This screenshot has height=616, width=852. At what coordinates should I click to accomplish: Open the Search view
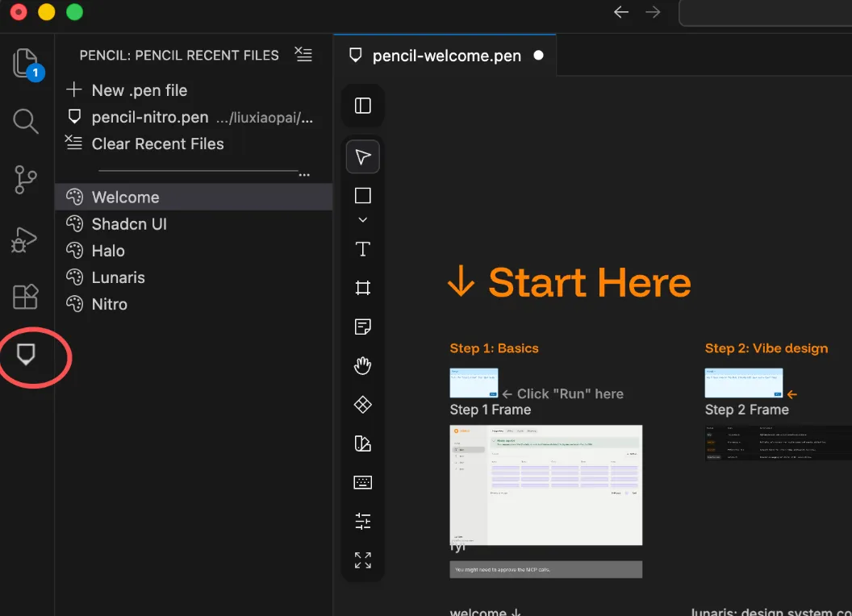(x=26, y=121)
